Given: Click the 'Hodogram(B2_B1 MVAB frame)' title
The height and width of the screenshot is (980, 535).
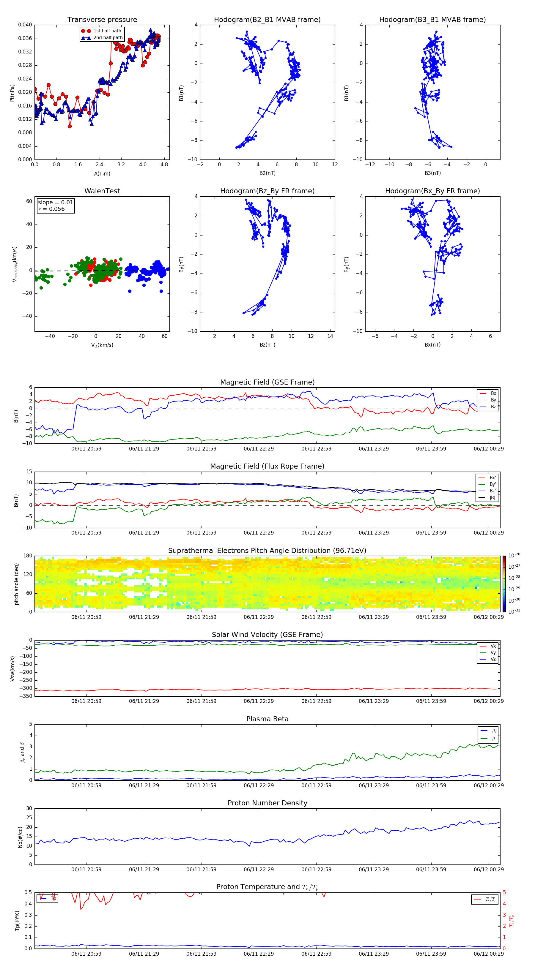Looking at the screenshot, I should point(267,20).
